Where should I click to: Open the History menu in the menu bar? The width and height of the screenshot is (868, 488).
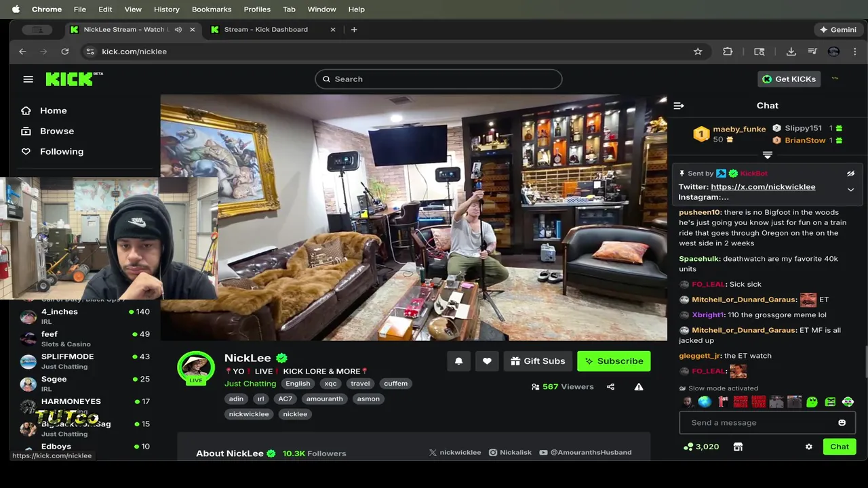(166, 9)
